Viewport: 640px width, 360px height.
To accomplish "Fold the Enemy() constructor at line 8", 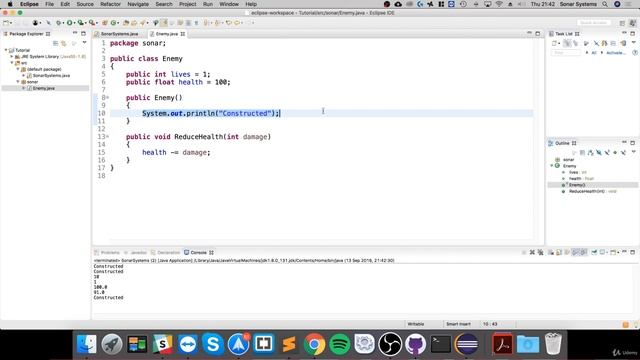I will coord(108,98).
